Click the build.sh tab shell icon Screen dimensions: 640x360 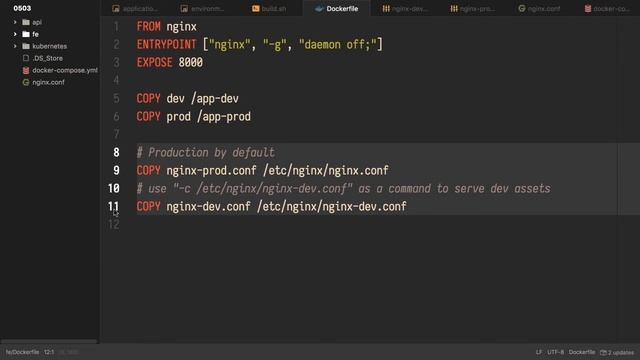point(256,9)
